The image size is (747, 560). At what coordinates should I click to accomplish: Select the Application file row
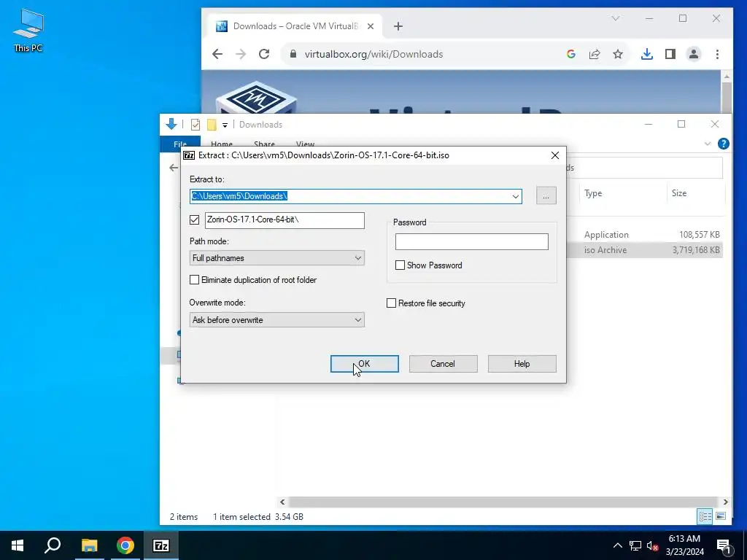[645, 235]
